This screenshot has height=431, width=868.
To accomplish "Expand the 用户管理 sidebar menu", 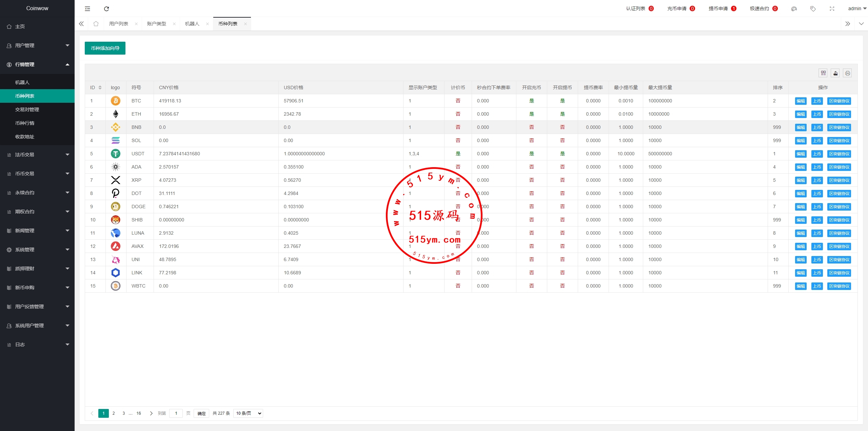I will point(37,45).
